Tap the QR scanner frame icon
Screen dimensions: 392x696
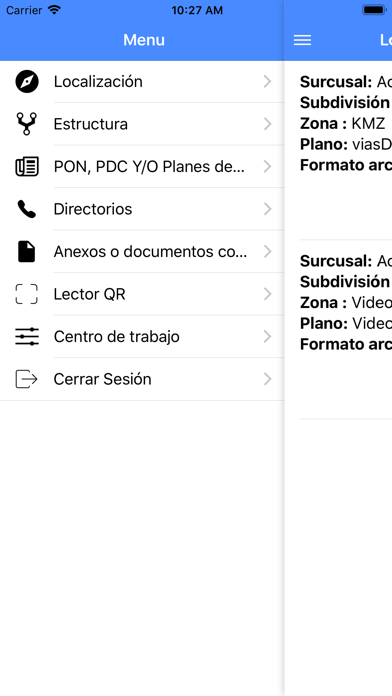tap(27, 294)
